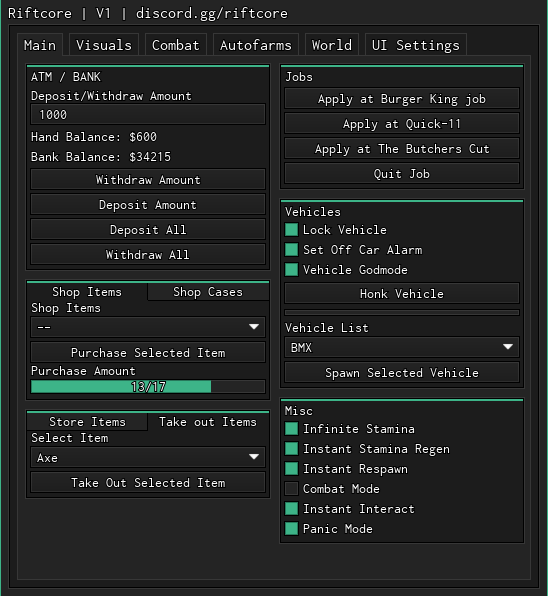Image resolution: width=548 pixels, height=596 pixels.
Task: Click the Riftcore window title text
Action: [x=148, y=13]
